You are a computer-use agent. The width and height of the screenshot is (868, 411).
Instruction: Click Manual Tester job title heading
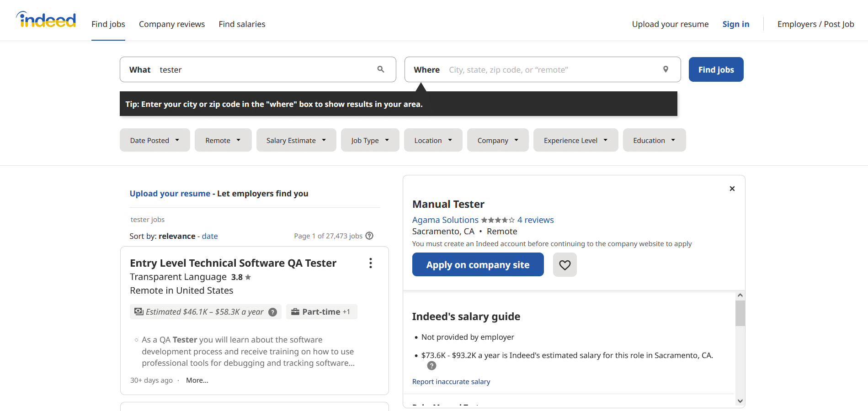[x=448, y=204]
